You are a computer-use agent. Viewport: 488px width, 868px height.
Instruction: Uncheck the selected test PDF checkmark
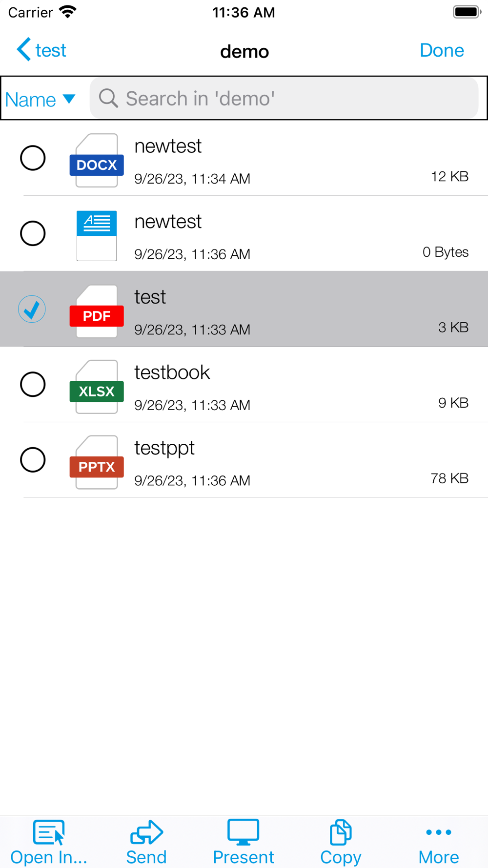[x=32, y=309]
